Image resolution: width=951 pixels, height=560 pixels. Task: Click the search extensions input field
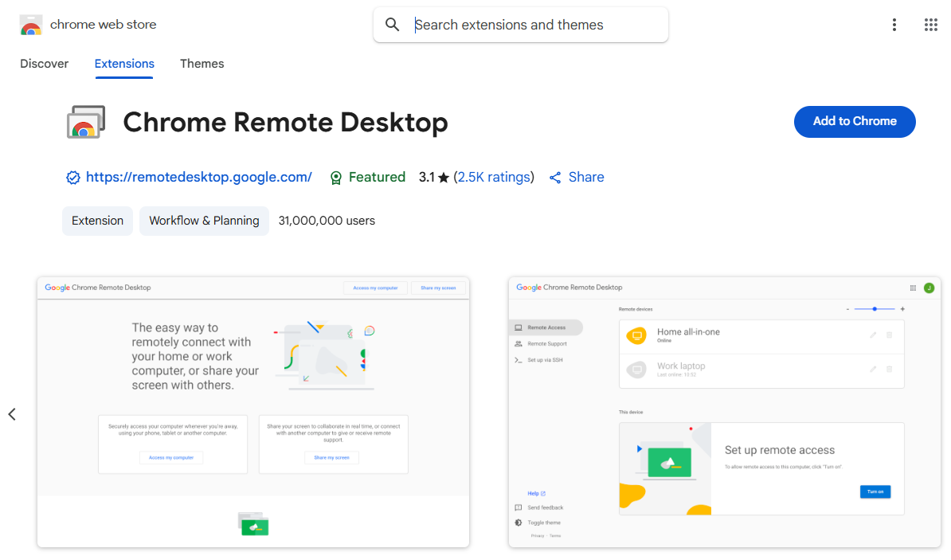(x=526, y=25)
